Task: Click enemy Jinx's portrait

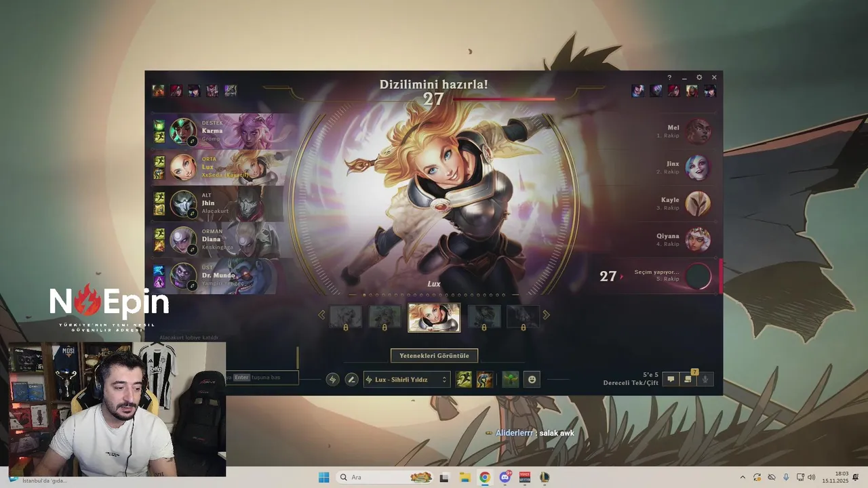Action: coord(698,167)
